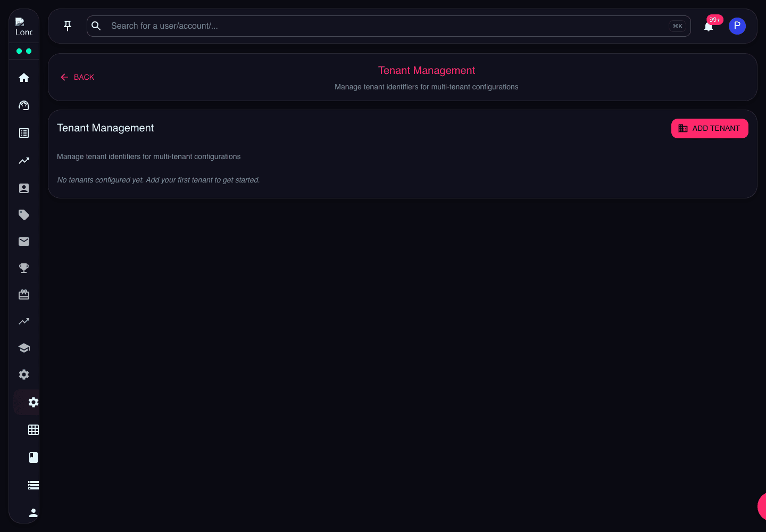Open the contact card sidebar icon
766x532 pixels.
point(24,188)
